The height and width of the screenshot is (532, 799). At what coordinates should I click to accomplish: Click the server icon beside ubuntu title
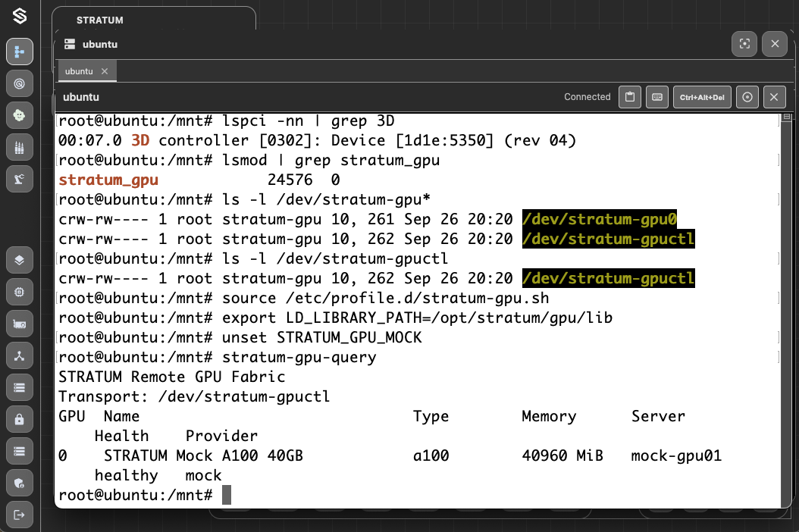coord(70,44)
